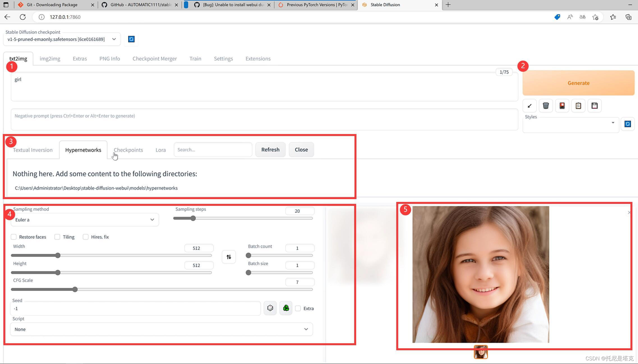Viewport: 638px width, 364px height.
Task: Click the orange Generate button
Action: pyautogui.click(x=579, y=83)
